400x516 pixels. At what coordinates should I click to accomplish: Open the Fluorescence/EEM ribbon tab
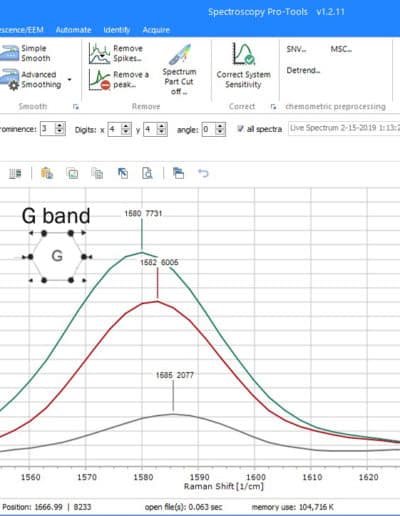pyautogui.click(x=22, y=30)
